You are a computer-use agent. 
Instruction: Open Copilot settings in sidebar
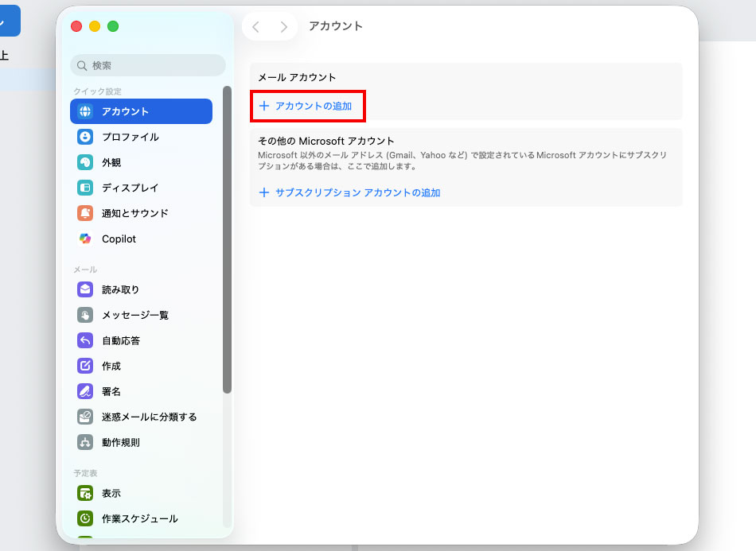142,239
